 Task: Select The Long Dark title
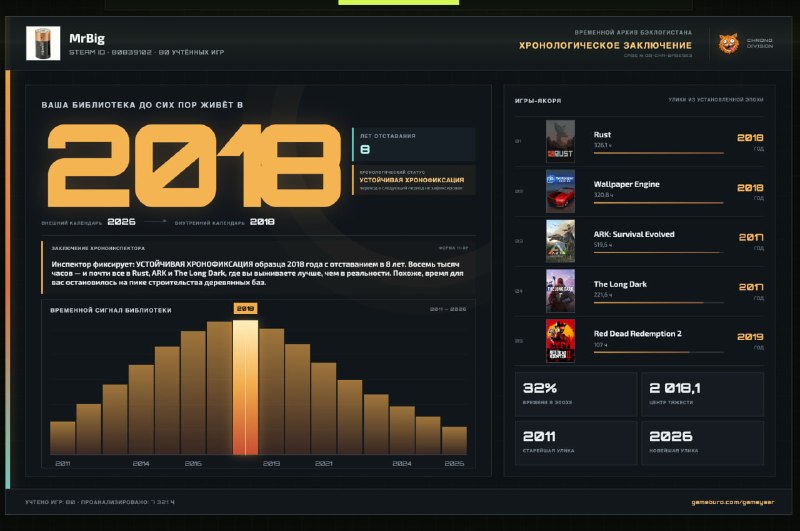coord(620,284)
